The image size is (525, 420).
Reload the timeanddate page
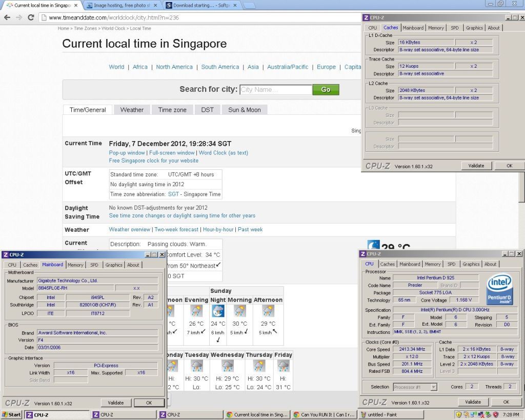(x=31, y=17)
